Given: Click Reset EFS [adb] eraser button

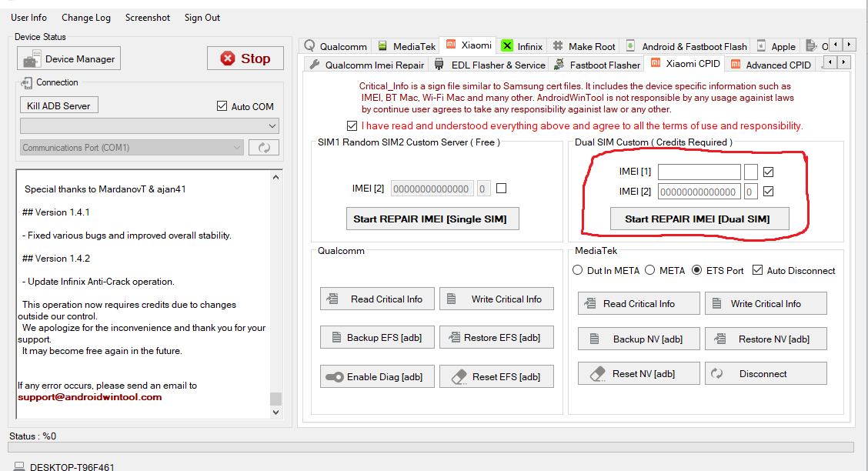Looking at the screenshot, I should [x=496, y=376].
